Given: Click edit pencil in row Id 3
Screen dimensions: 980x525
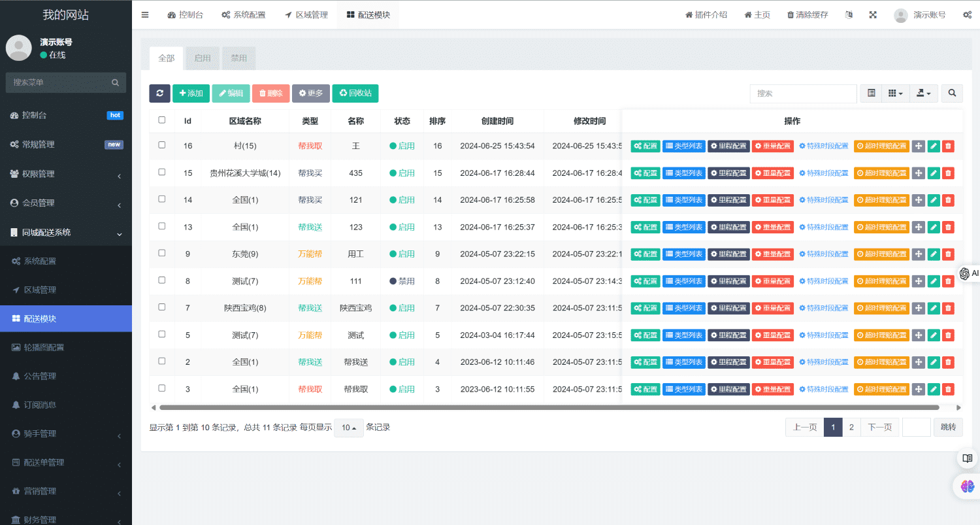Looking at the screenshot, I should (x=934, y=389).
